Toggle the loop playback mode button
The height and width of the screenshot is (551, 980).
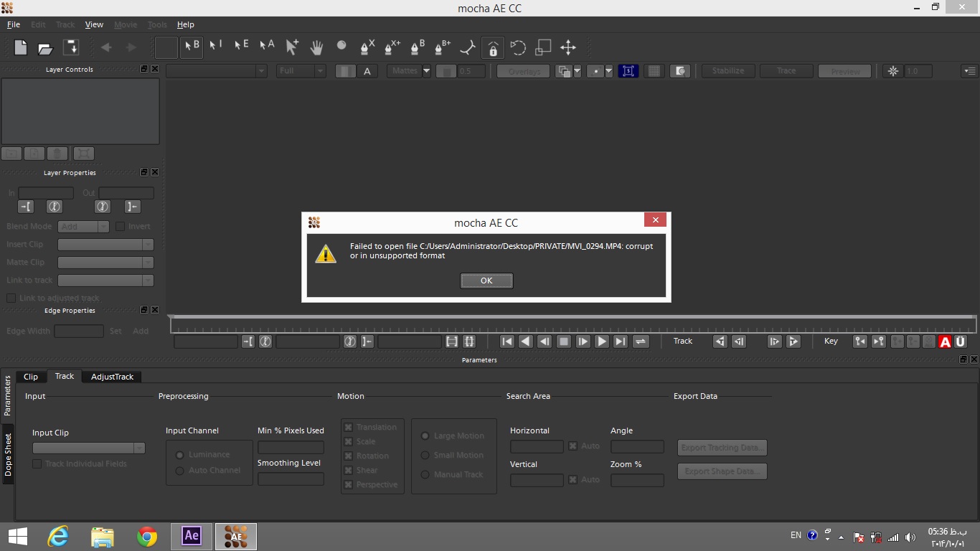point(641,342)
